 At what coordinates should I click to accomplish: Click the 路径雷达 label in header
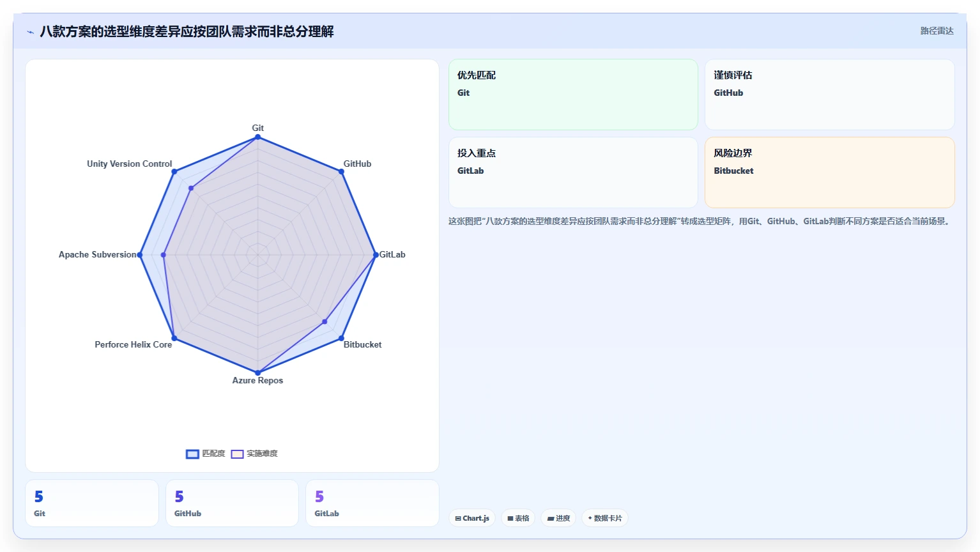pyautogui.click(x=937, y=31)
